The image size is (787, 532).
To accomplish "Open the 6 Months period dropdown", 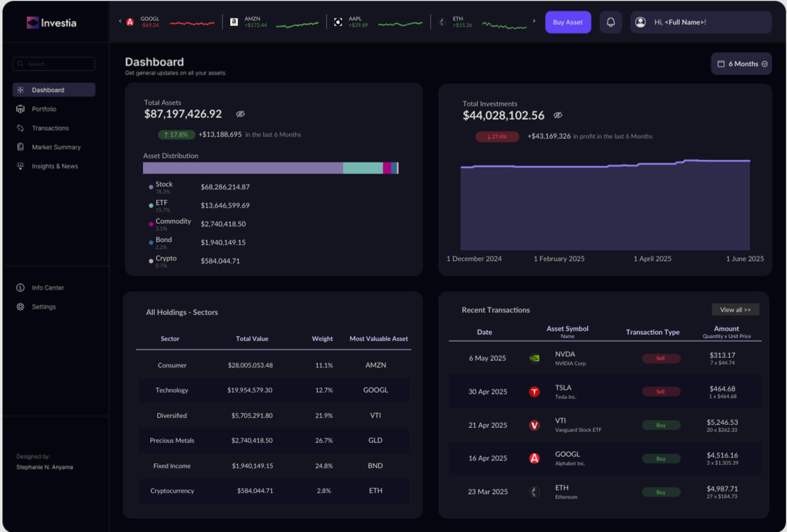I will [741, 64].
